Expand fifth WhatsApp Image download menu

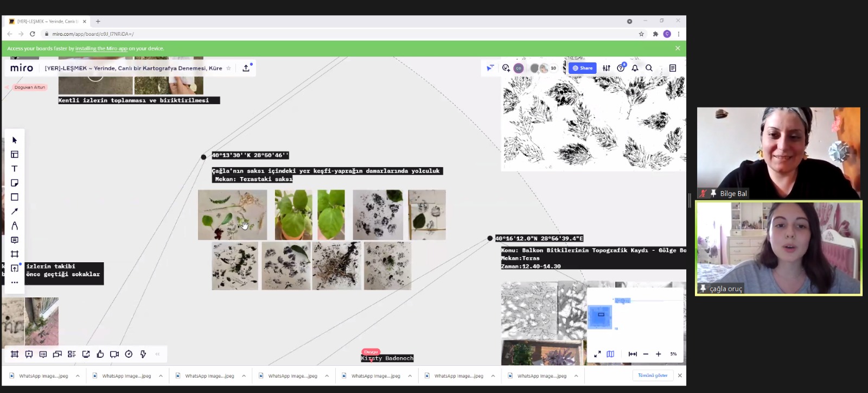(410, 376)
